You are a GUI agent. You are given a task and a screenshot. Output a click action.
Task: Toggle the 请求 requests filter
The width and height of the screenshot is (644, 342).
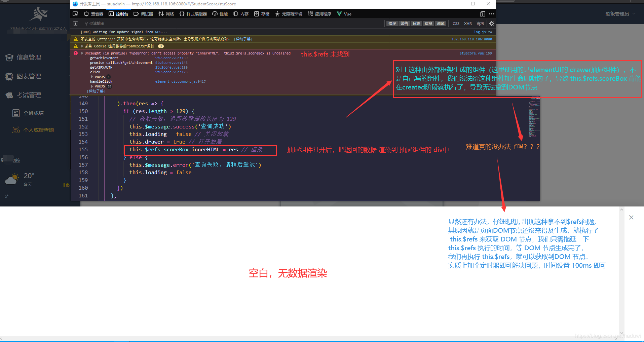point(480,24)
